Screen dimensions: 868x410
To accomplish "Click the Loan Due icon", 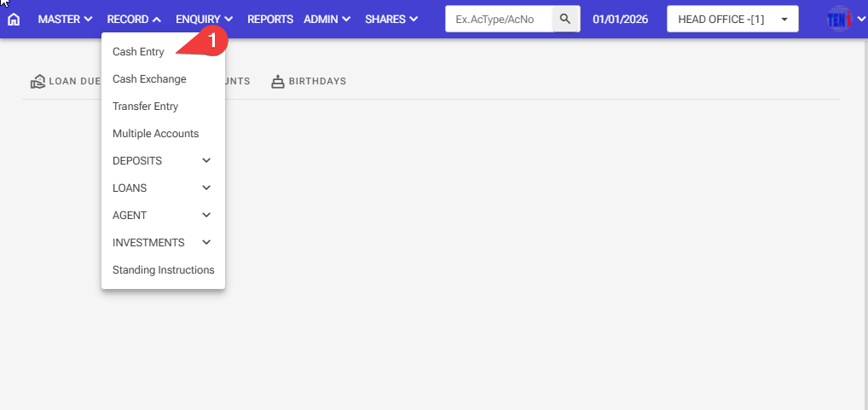I will pos(38,82).
